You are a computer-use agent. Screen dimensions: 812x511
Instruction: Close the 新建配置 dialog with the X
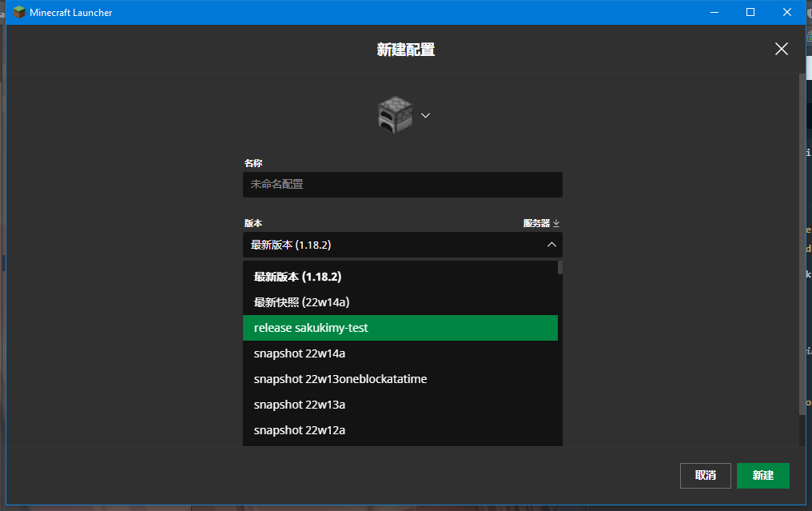click(781, 50)
